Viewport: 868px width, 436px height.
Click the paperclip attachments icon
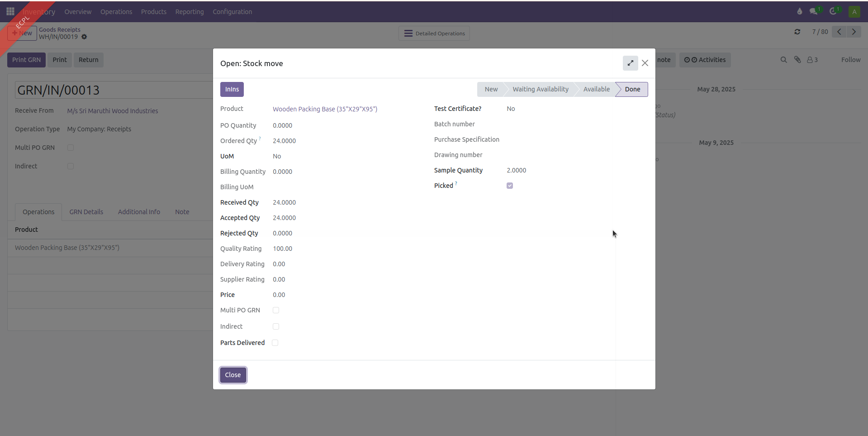pos(797,60)
